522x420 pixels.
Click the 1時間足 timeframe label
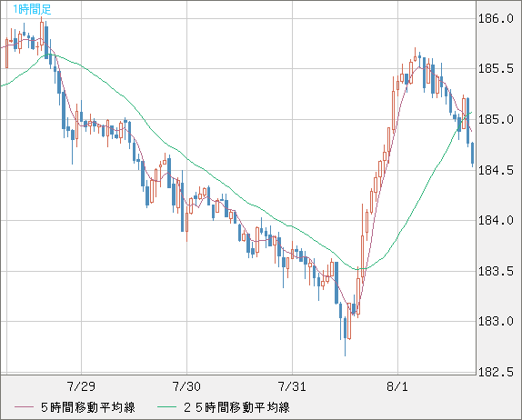click(32, 9)
